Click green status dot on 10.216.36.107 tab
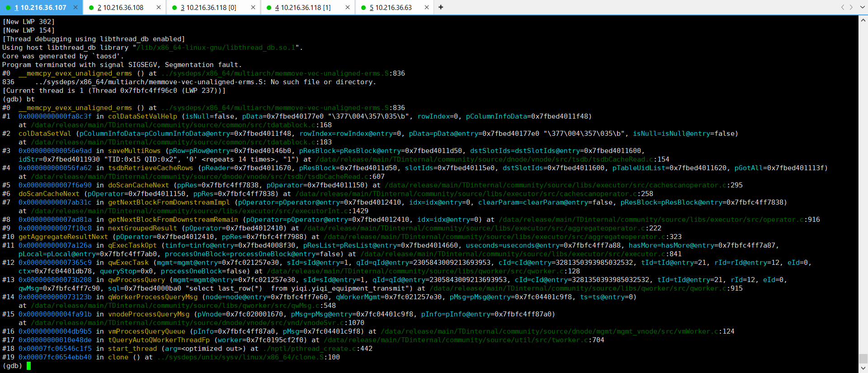This screenshot has width=868, height=373. click(8, 8)
